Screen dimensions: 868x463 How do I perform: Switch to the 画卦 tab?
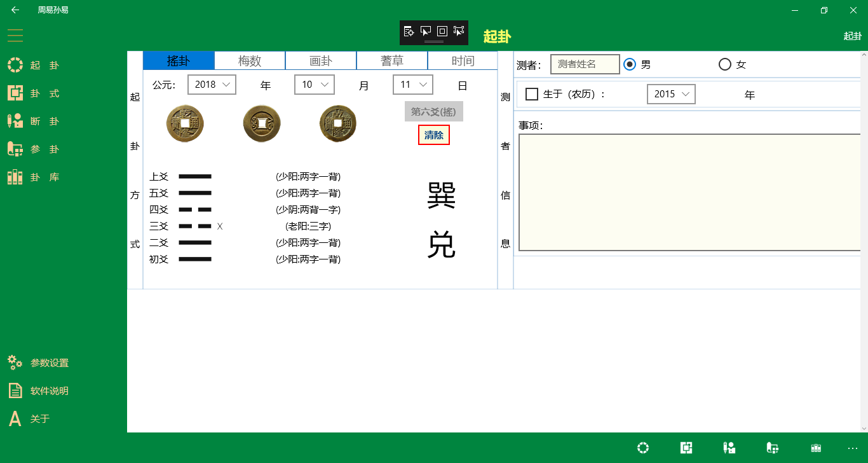321,60
